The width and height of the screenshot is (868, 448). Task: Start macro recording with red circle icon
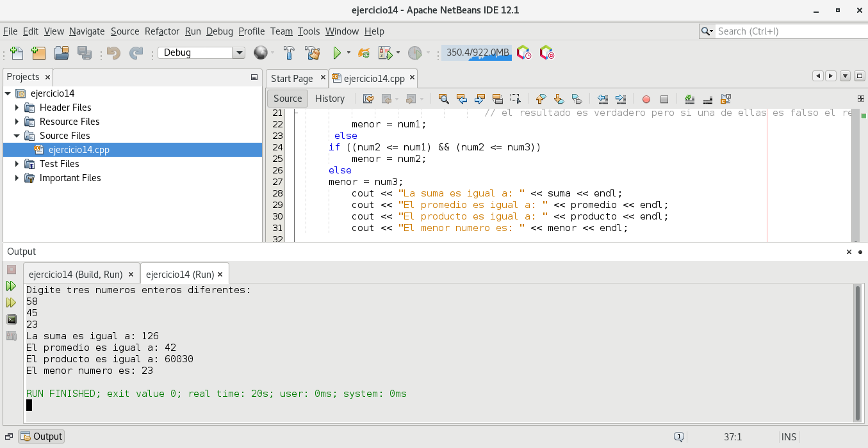coord(646,99)
